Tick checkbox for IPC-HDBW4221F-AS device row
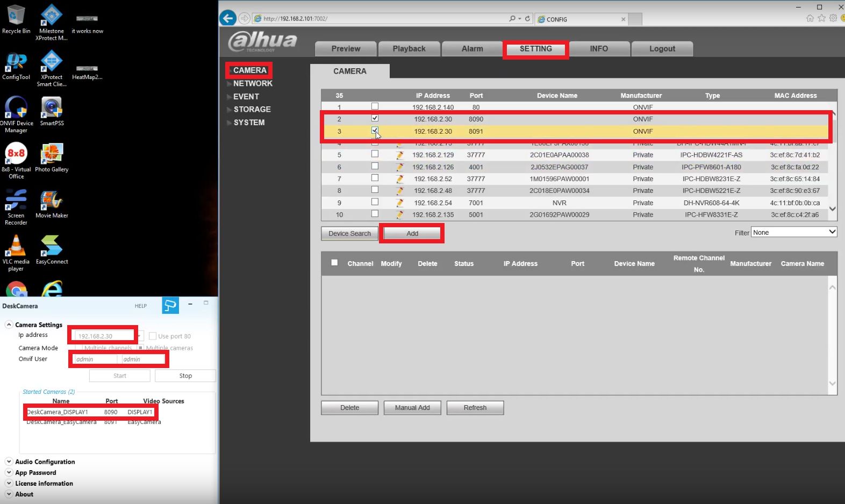The image size is (845, 504). [375, 154]
